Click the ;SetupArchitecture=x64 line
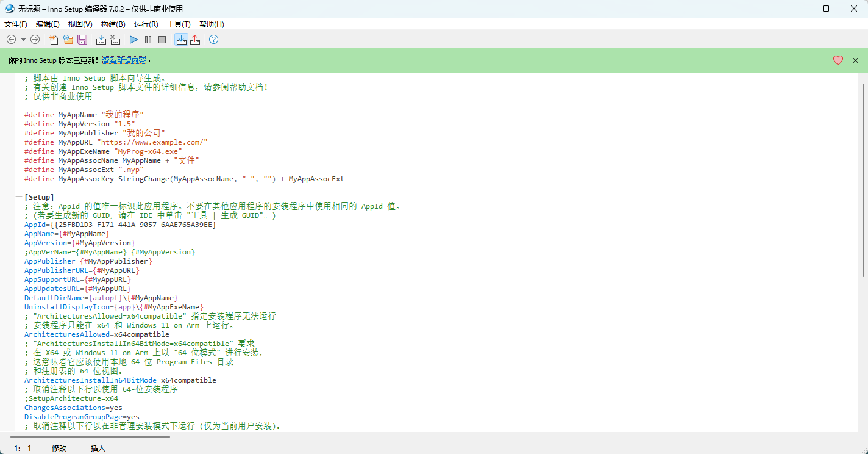The height and width of the screenshot is (454, 868). coord(71,398)
